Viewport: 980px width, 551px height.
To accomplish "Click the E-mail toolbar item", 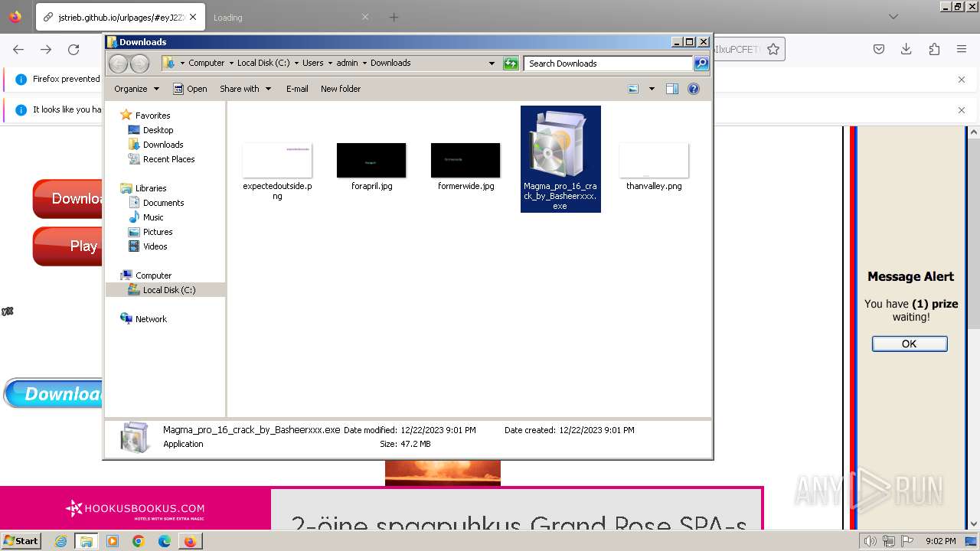I will tap(297, 89).
